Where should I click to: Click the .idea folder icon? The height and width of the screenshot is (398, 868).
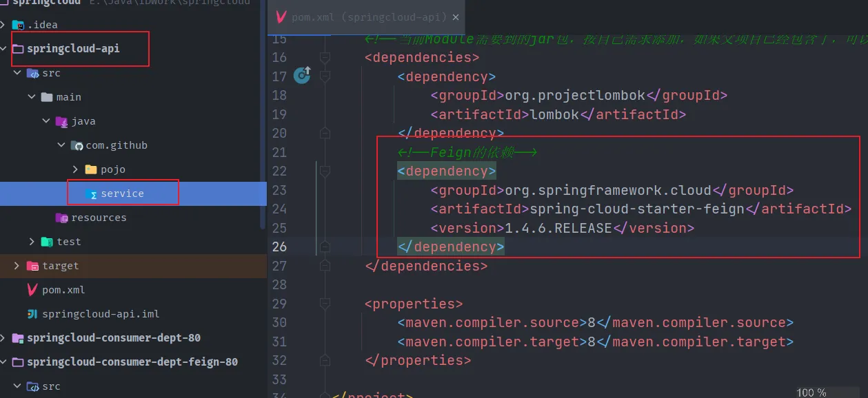pyautogui.click(x=18, y=25)
